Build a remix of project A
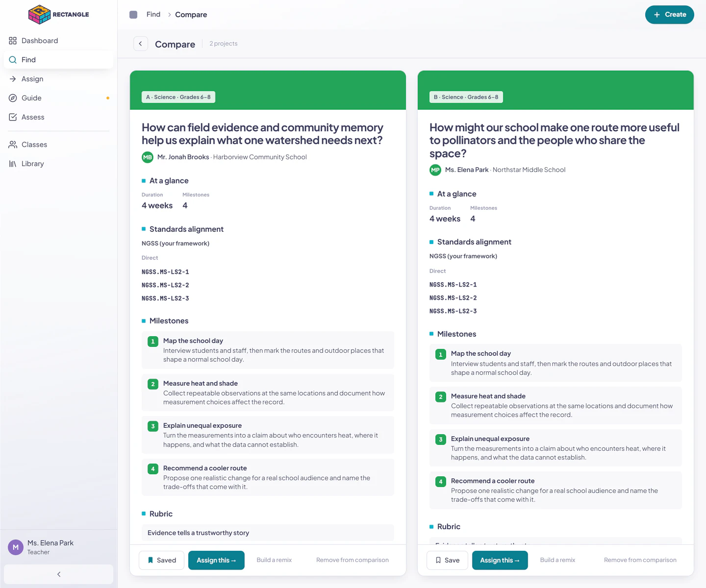Screen dimensions: 706x588 click(274, 560)
